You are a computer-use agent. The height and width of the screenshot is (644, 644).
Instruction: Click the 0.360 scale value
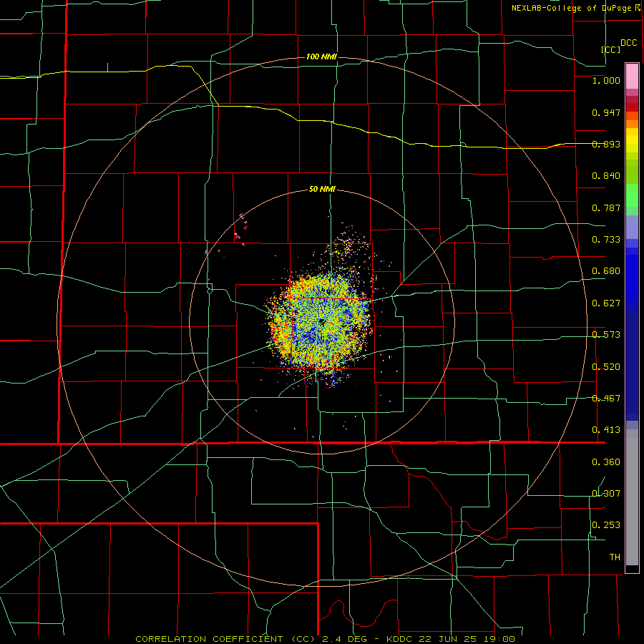606,462
